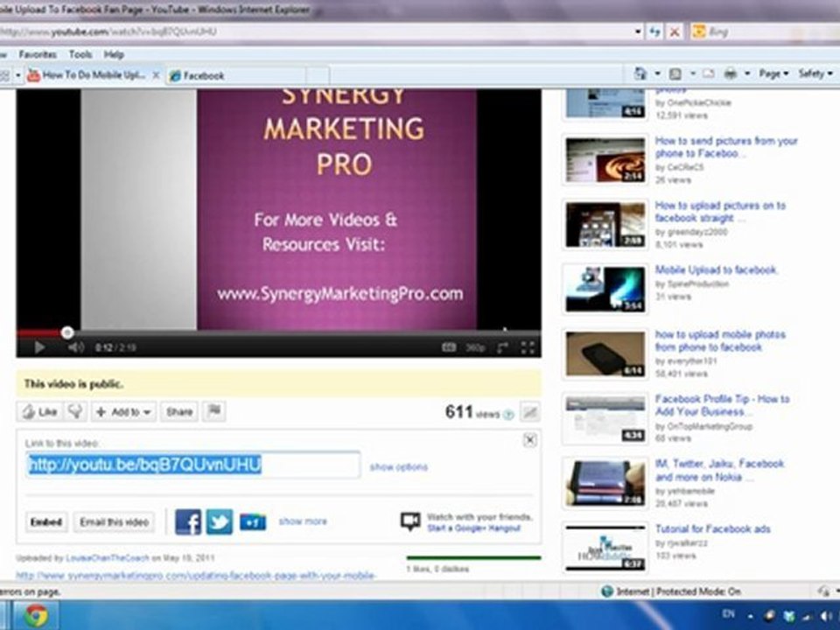Click Email this video button
The image size is (840, 630).
click(x=114, y=521)
